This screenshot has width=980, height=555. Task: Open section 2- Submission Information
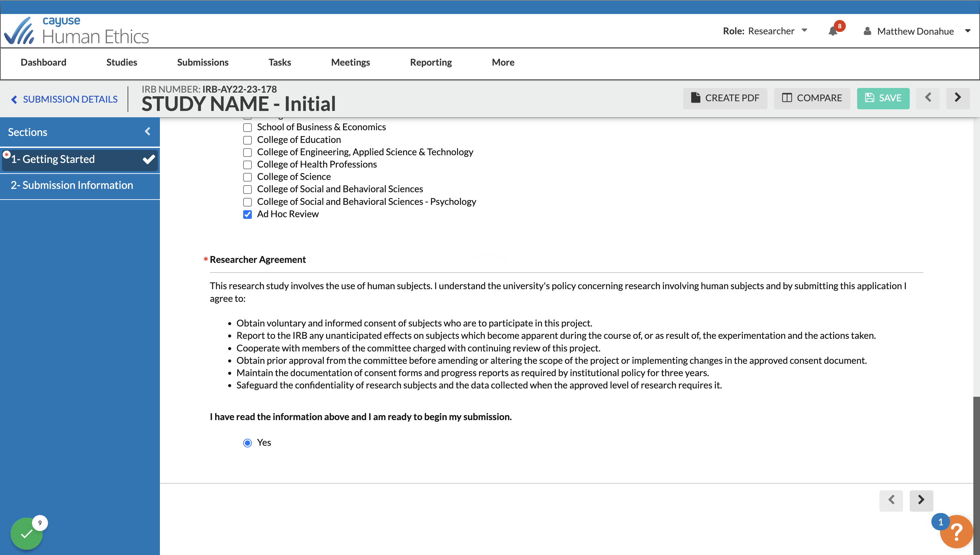(x=80, y=185)
